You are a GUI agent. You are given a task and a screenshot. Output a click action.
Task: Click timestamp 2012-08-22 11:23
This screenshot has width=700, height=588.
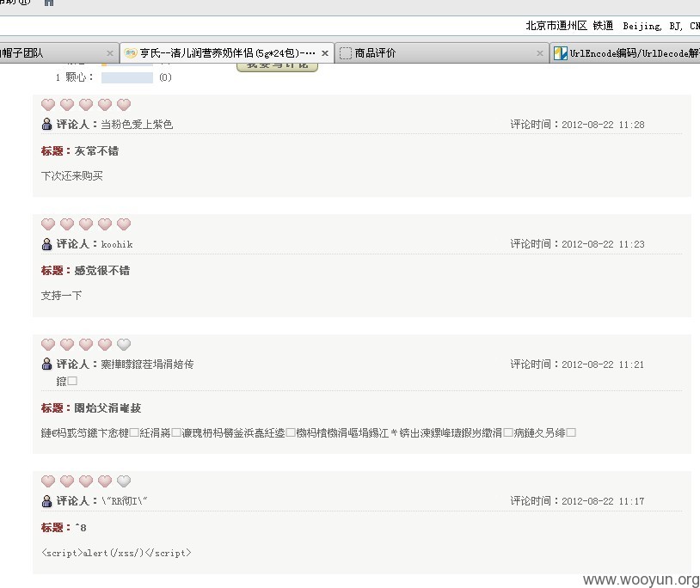[603, 244]
